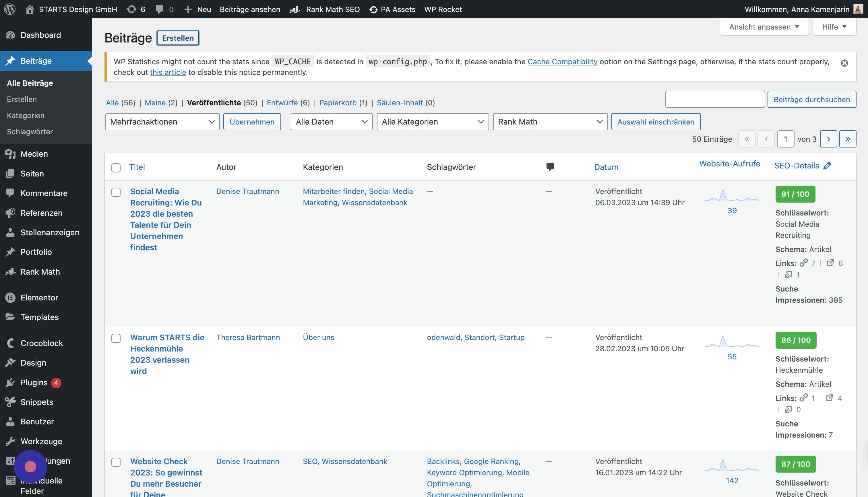Click the Benutzer user icon

point(10,421)
